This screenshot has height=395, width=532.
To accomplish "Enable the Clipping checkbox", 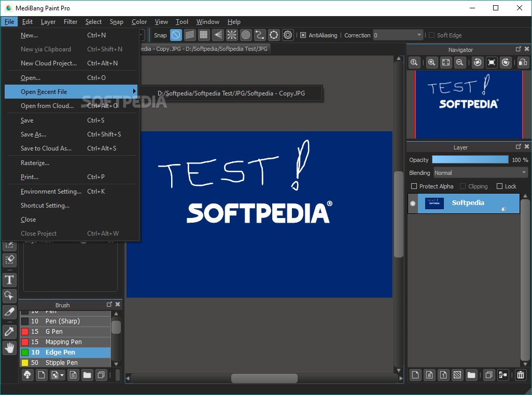I will (x=463, y=186).
